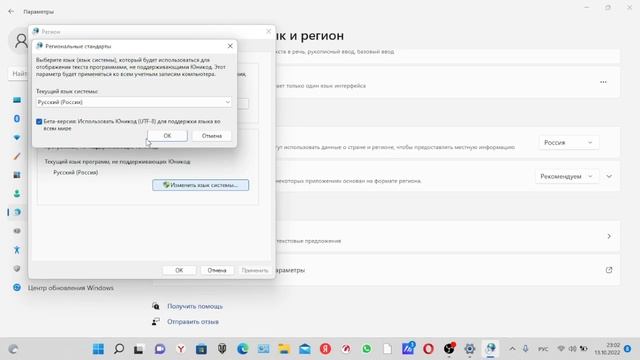This screenshot has width=640, height=360.
Task: Click Отмена at bottom of Регион window
Action: 217,270
